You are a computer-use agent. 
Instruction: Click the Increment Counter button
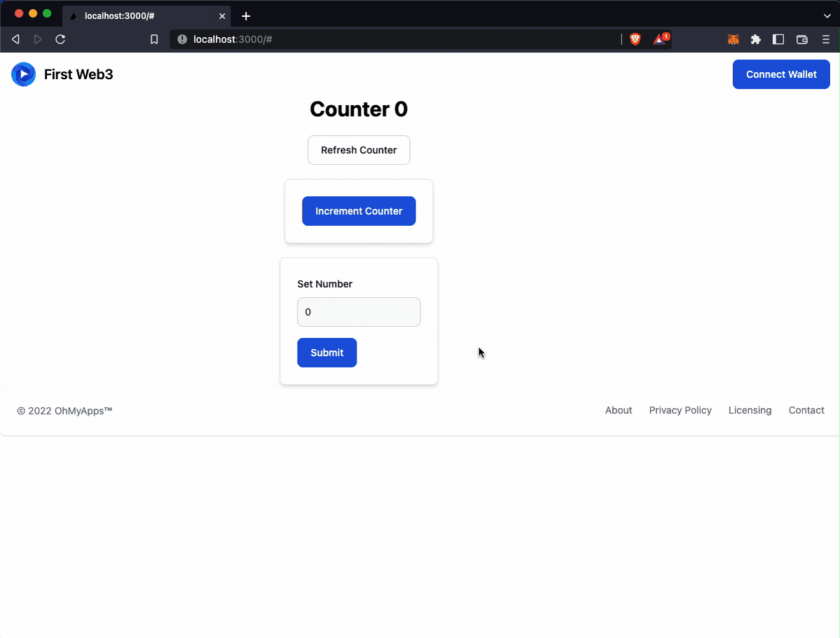point(359,211)
